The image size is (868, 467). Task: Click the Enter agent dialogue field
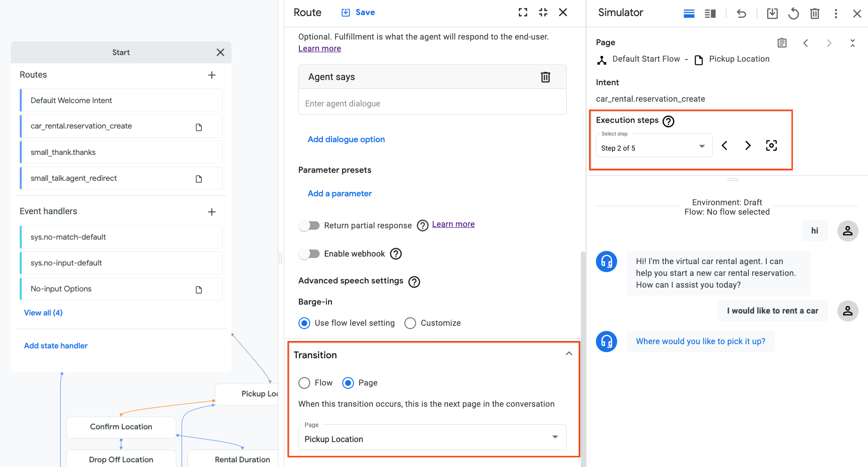pyautogui.click(x=432, y=104)
